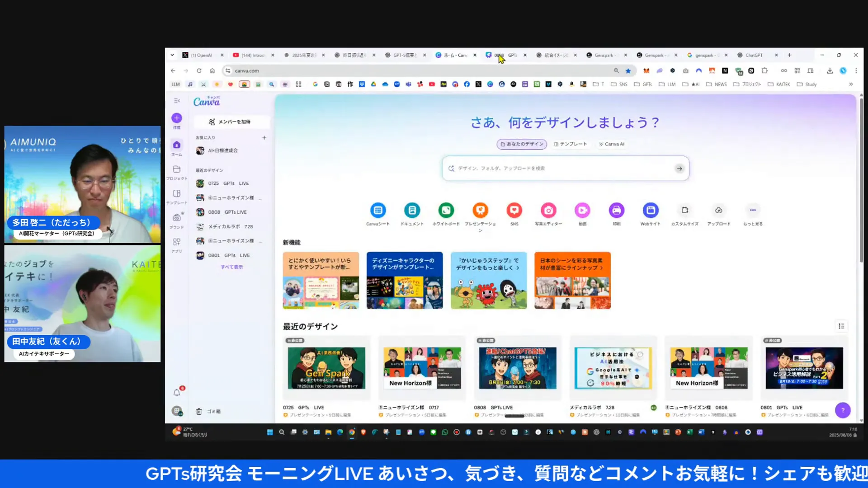
Task: Select the Photo Editor design type icon
Action: 548,210
